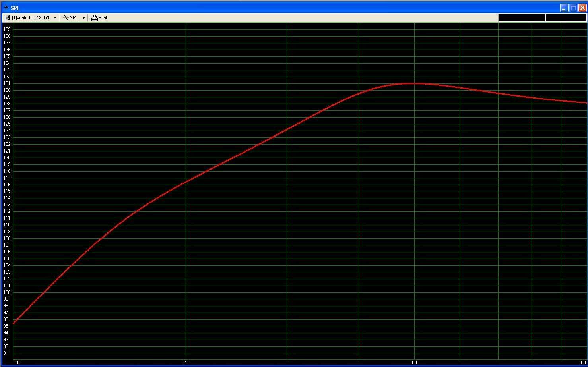Expand the SPL graph type dropdown arrow
Image resolution: width=588 pixels, height=367 pixels.
(x=83, y=18)
